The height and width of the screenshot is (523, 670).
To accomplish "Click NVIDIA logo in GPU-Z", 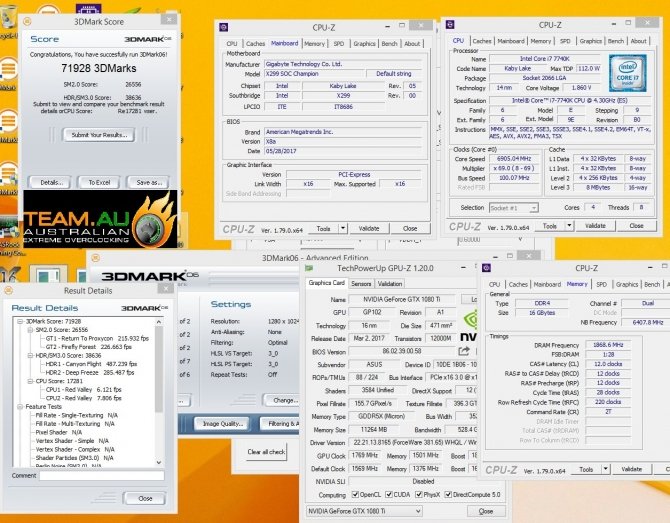I will (x=470, y=328).
